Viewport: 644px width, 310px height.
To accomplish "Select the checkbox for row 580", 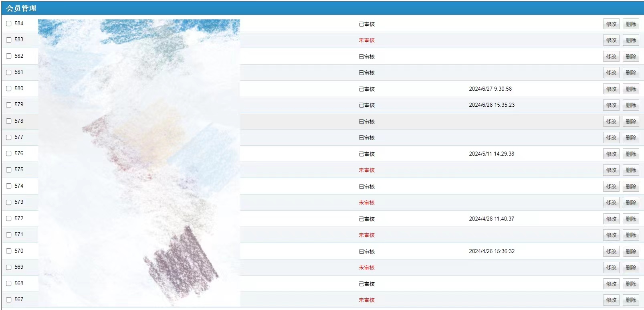I will (x=9, y=89).
